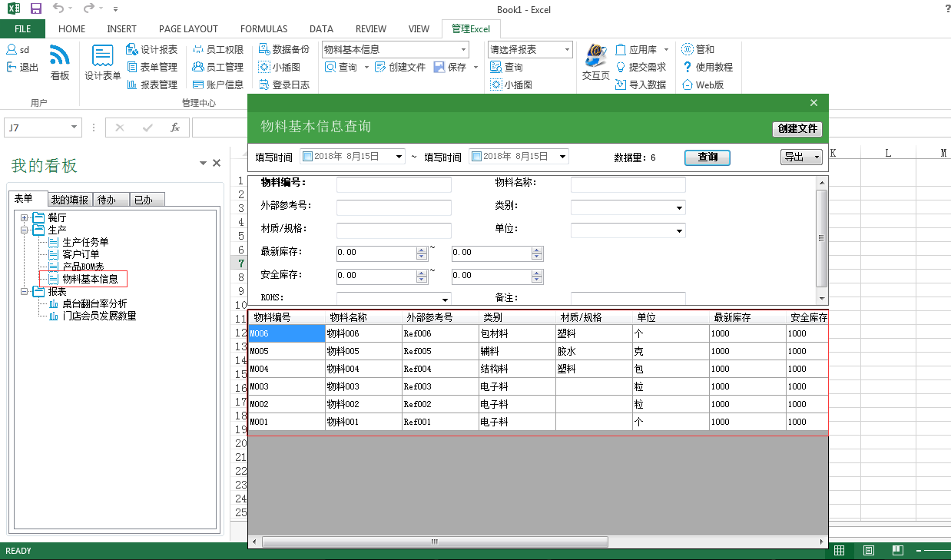Launch 设计表单 form designer
Image resolution: width=951 pixels, height=560 pixels.
click(x=102, y=62)
